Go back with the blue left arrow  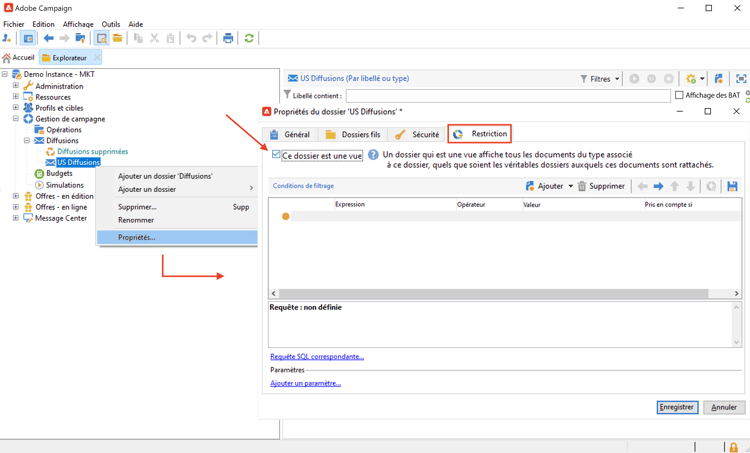pos(48,38)
